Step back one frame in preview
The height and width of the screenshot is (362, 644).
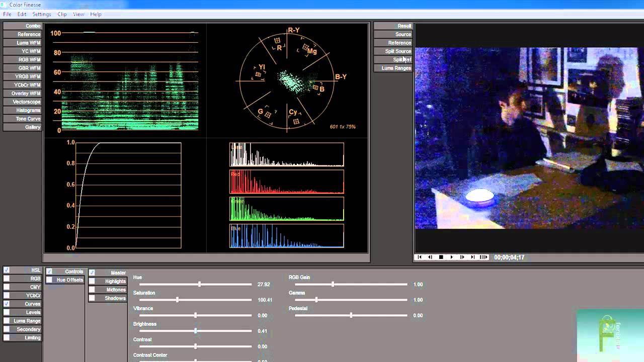430,257
